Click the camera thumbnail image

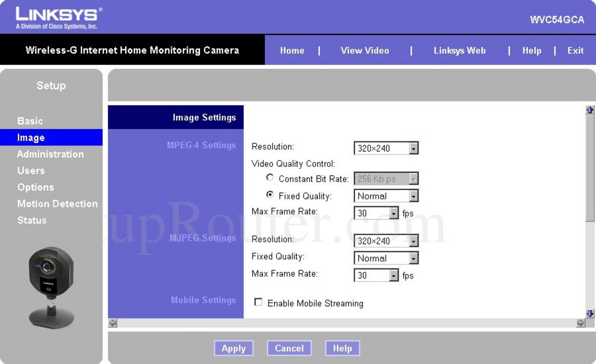pyautogui.click(x=51, y=287)
